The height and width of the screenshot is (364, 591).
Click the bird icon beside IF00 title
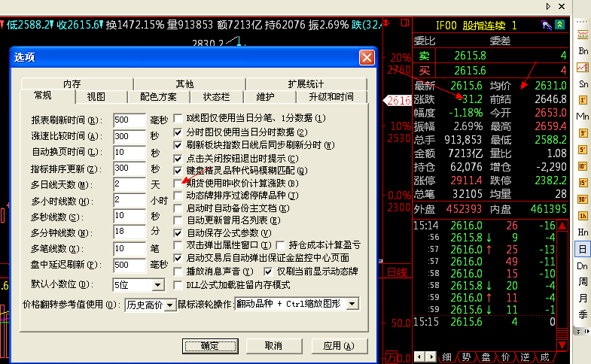(546, 25)
